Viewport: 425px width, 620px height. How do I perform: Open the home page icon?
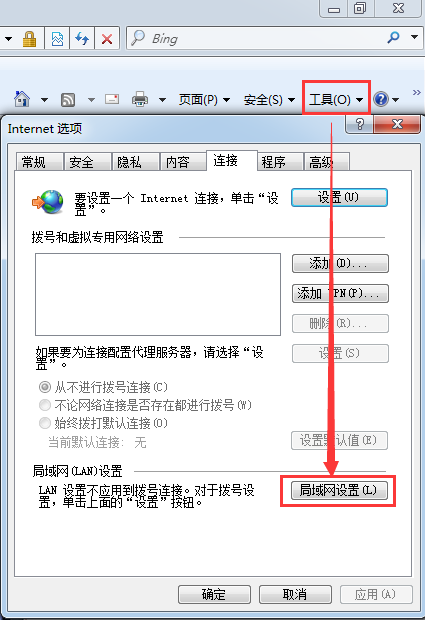click(22, 99)
